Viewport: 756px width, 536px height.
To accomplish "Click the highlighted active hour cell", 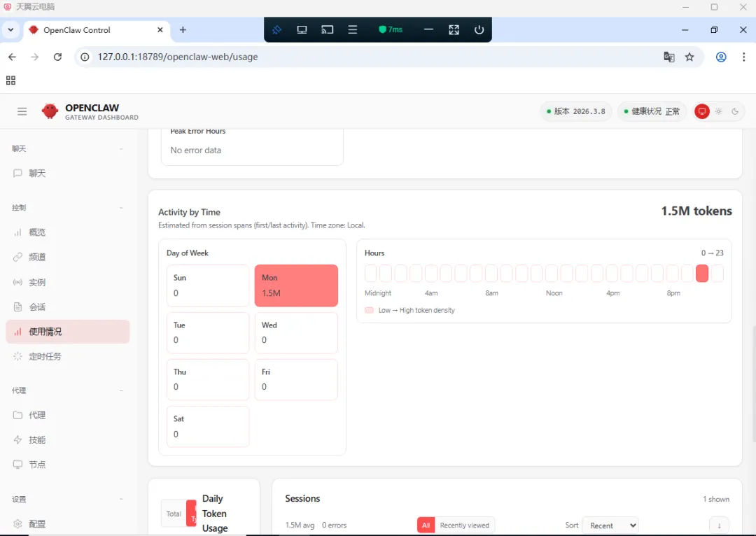I will pyautogui.click(x=702, y=274).
